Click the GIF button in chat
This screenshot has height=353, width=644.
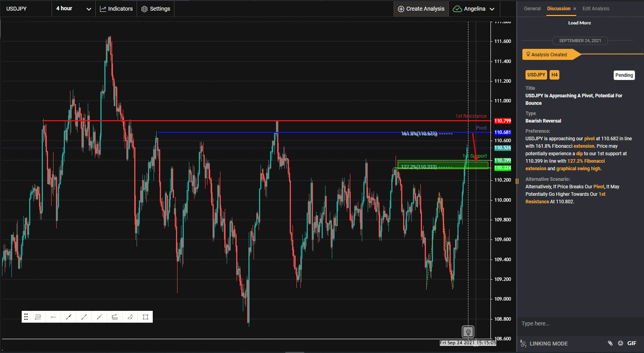pos(632,343)
